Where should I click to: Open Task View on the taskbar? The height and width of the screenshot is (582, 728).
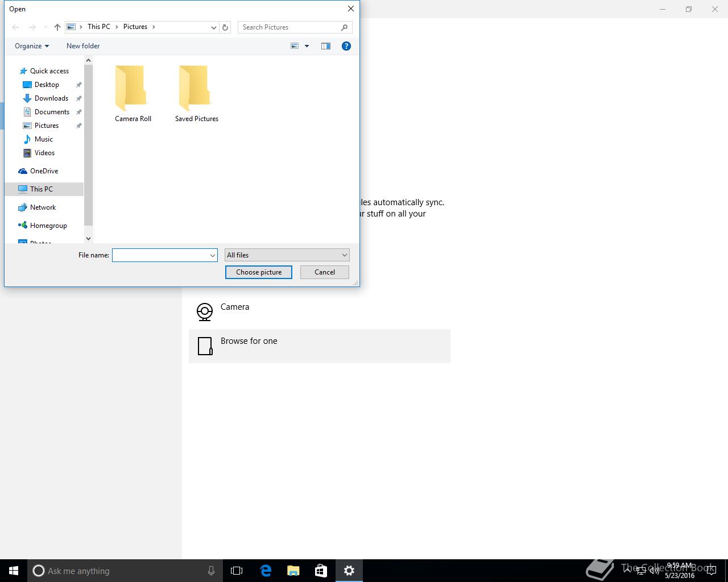point(237,571)
